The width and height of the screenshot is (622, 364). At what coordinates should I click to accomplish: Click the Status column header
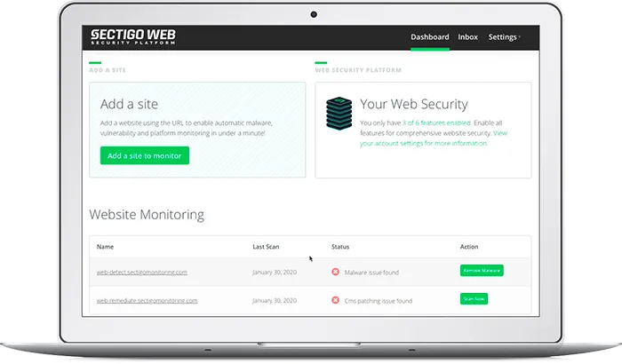pyautogui.click(x=340, y=247)
